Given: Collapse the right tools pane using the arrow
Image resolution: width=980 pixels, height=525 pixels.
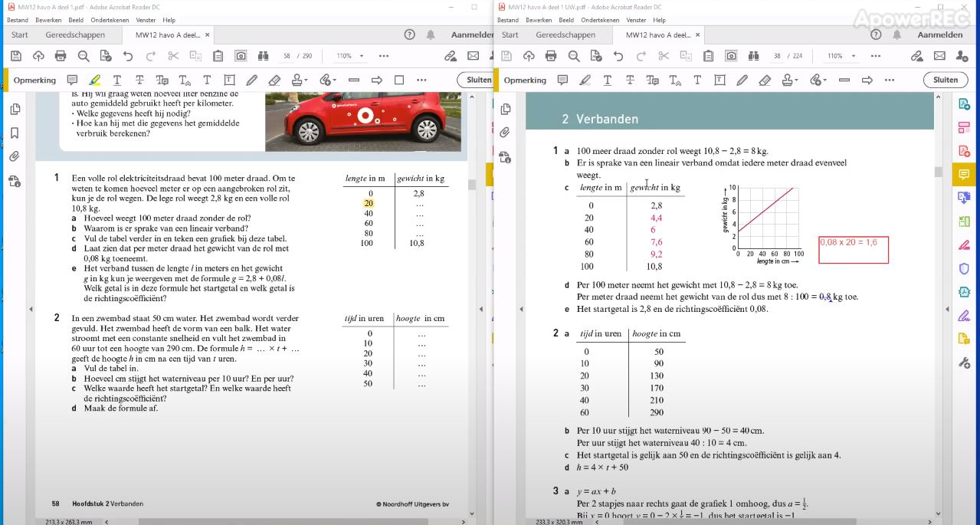Looking at the screenshot, I should [947, 309].
